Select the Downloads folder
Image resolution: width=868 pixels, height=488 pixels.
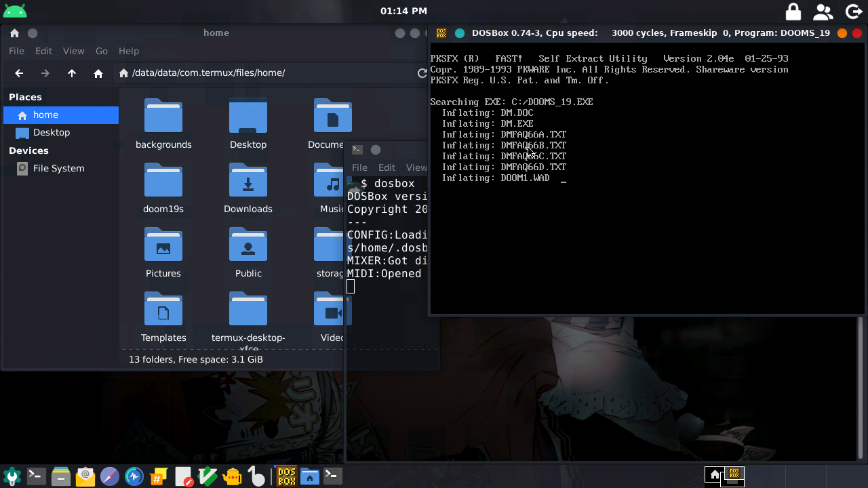pos(248,188)
